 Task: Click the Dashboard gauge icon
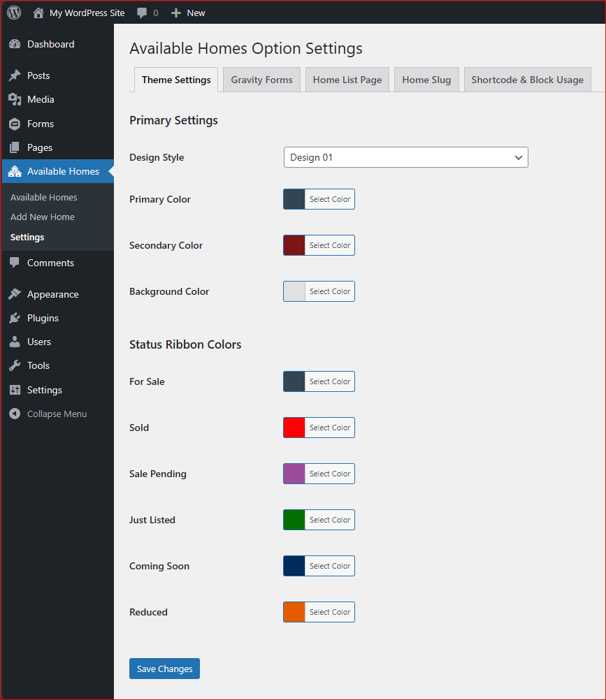coord(15,44)
